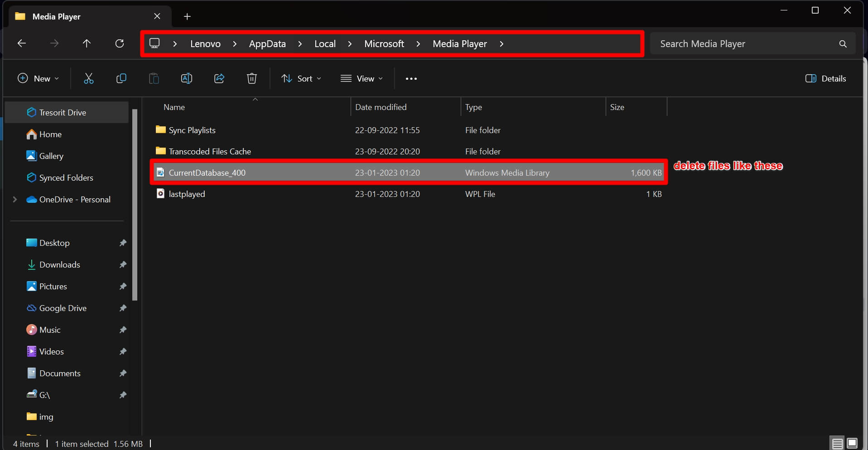The image size is (868, 450).
Task: Expand chevron after Microsoft in address bar
Action: [x=418, y=44]
